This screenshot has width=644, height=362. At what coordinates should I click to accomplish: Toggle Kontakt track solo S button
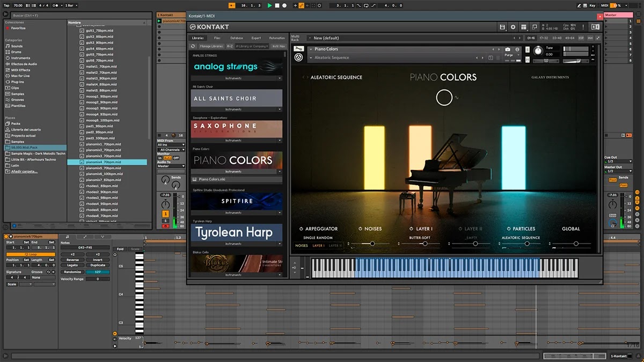click(165, 220)
